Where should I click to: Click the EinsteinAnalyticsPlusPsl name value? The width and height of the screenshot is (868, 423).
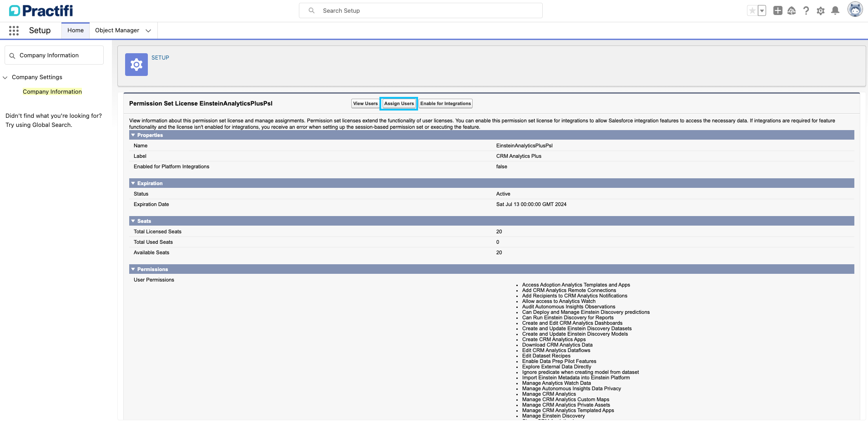pos(524,146)
